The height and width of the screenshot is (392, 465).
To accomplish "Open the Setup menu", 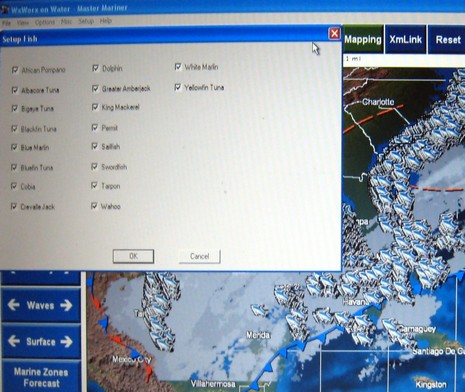I will (86, 21).
